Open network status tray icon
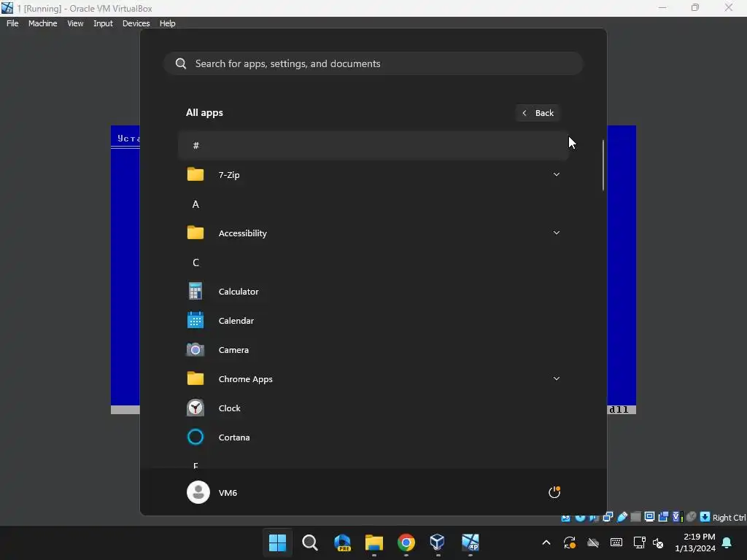The height and width of the screenshot is (560, 747). point(639,542)
